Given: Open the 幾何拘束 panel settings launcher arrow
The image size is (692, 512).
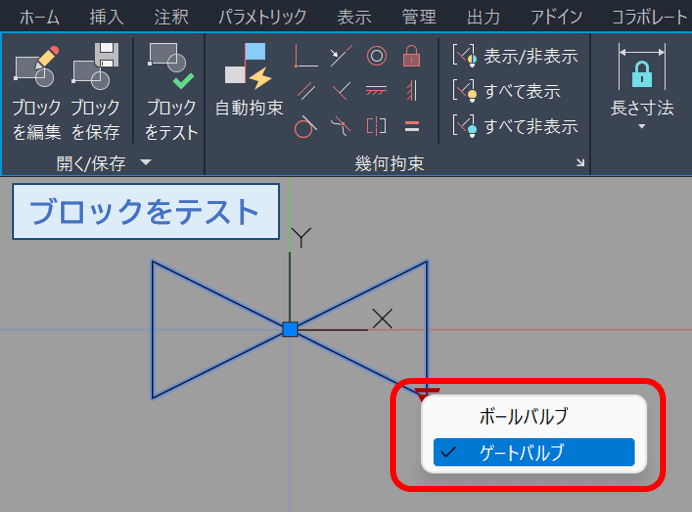Looking at the screenshot, I should click(x=580, y=163).
